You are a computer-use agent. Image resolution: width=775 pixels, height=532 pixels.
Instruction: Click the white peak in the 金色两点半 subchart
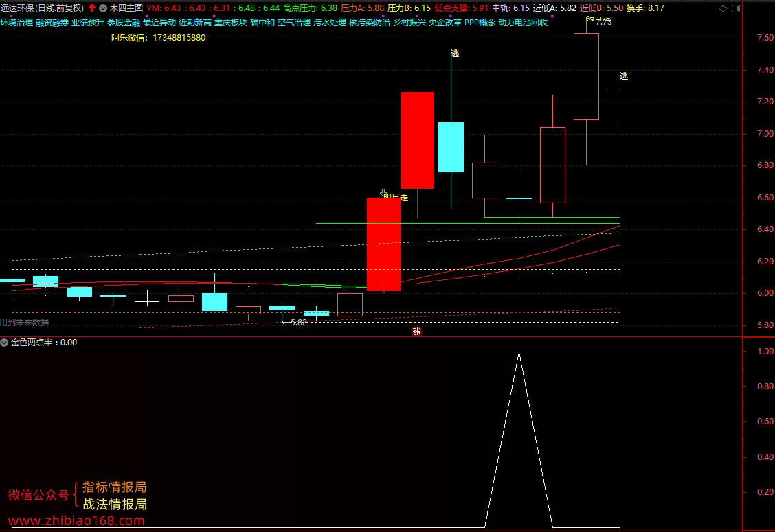tap(519, 352)
